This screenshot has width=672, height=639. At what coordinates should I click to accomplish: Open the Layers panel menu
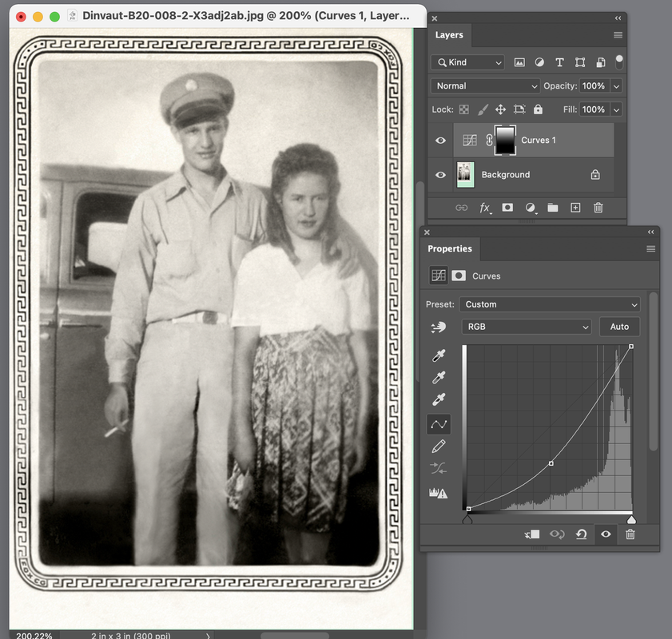tap(618, 35)
